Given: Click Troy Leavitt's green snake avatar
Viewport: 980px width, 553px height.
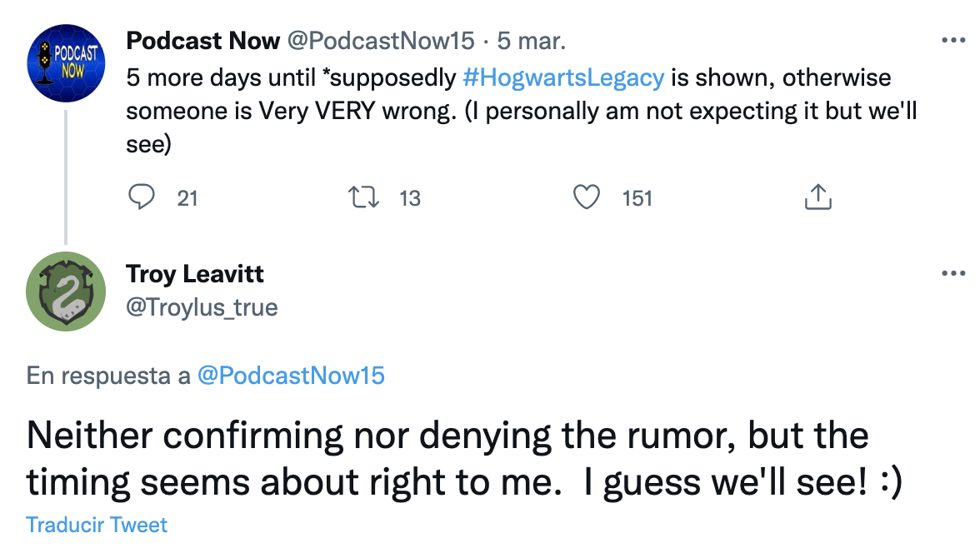Looking at the screenshot, I should [x=66, y=291].
